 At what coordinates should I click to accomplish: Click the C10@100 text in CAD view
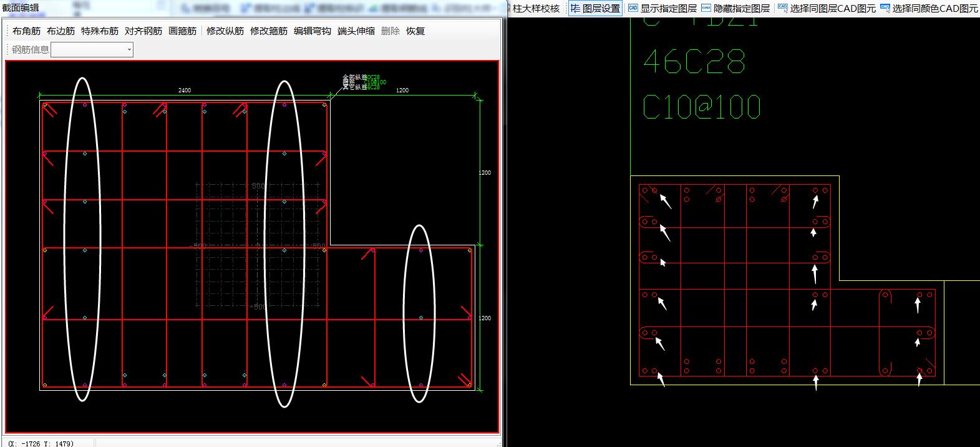click(x=702, y=107)
